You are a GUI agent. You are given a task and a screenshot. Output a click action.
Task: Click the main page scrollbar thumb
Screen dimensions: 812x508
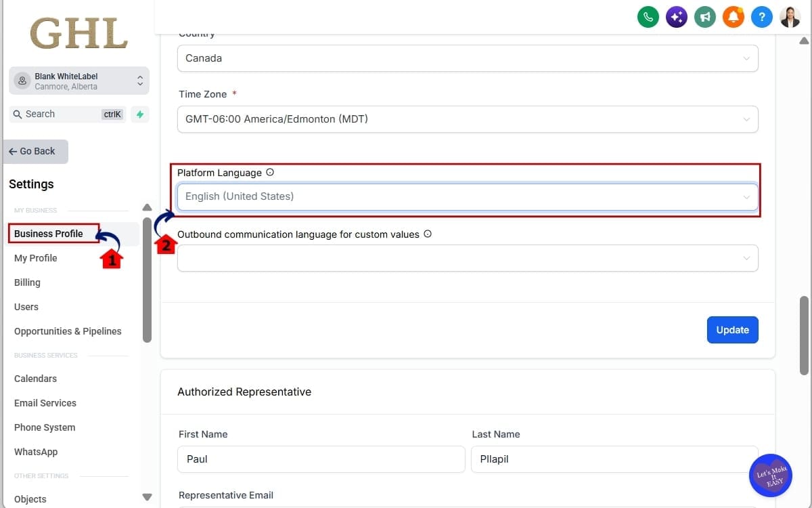coord(804,335)
